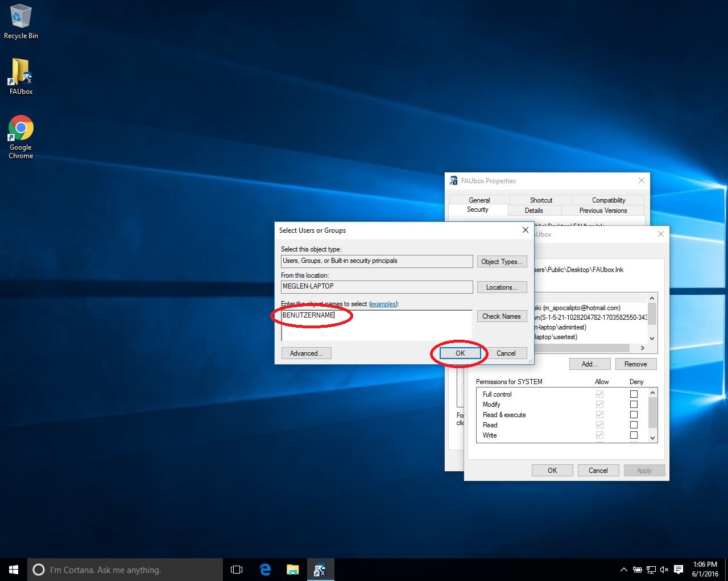The image size is (728, 581).
Task: Switch to the Details tab
Action: pos(533,210)
